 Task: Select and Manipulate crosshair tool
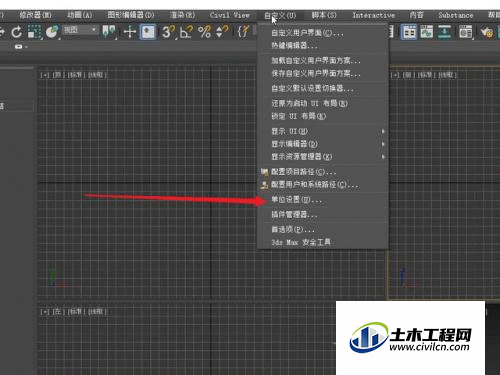point(130,32)
